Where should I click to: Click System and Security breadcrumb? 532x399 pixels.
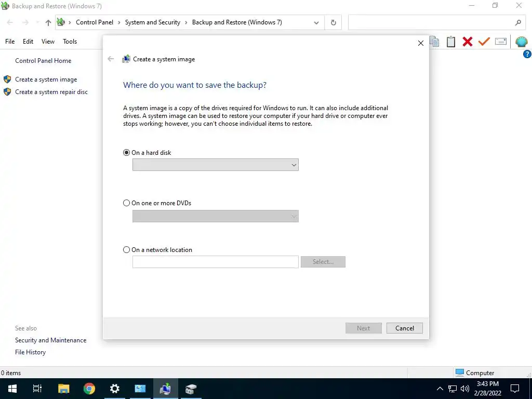153,22
